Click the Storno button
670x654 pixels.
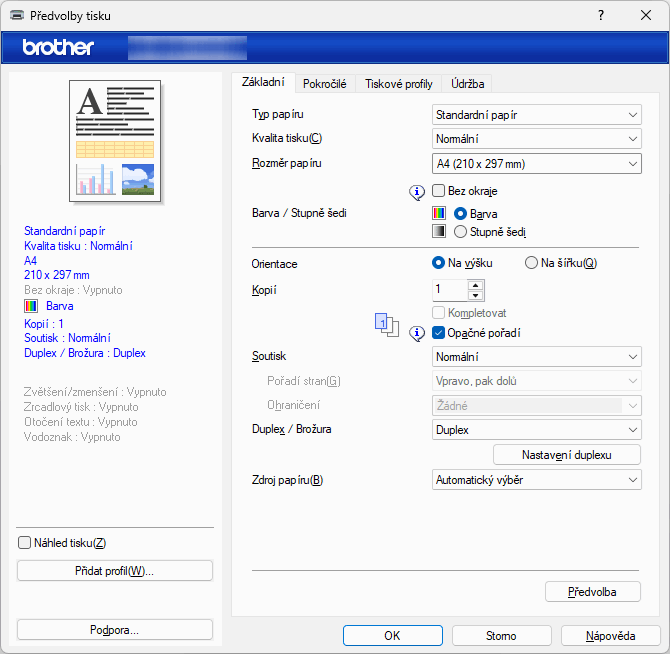[501, 636]
